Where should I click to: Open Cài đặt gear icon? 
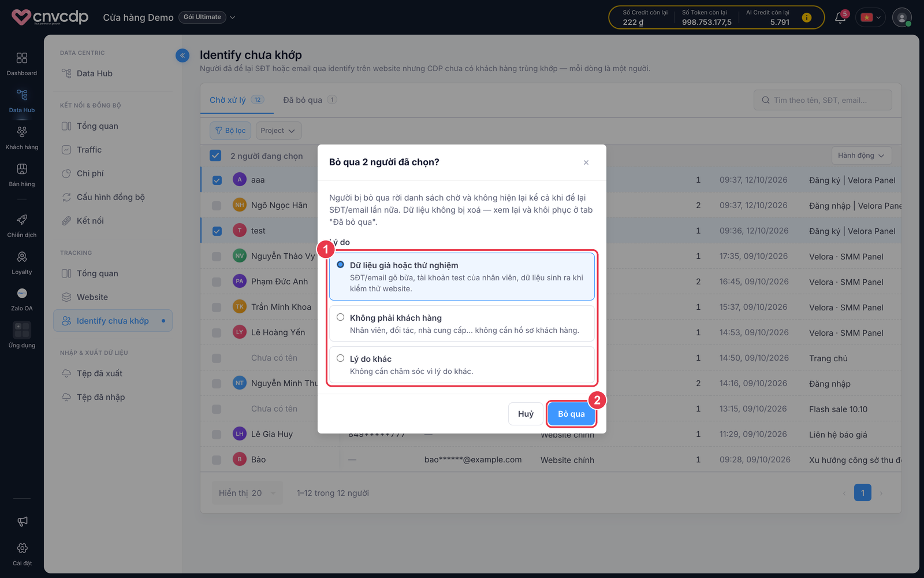(x=23, y=548)
